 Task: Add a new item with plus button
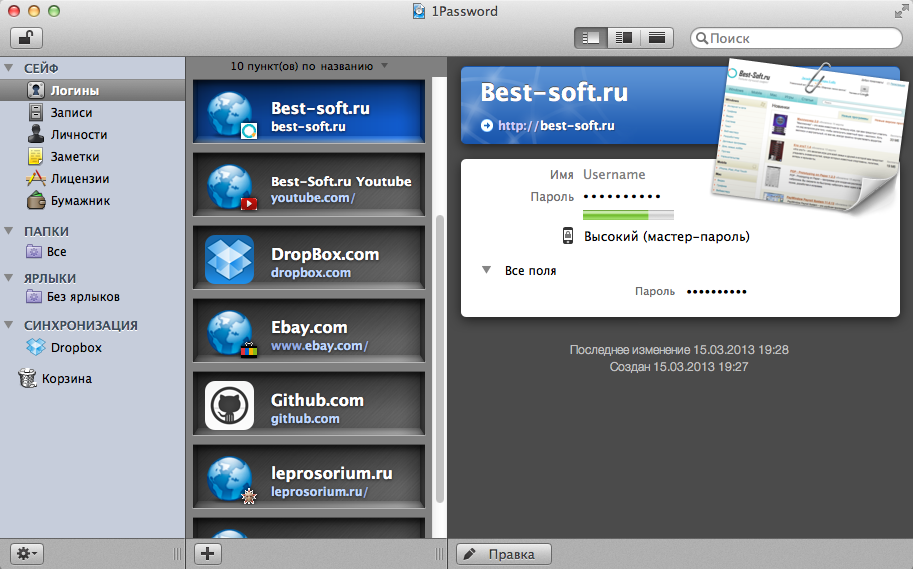click(207, 553)
